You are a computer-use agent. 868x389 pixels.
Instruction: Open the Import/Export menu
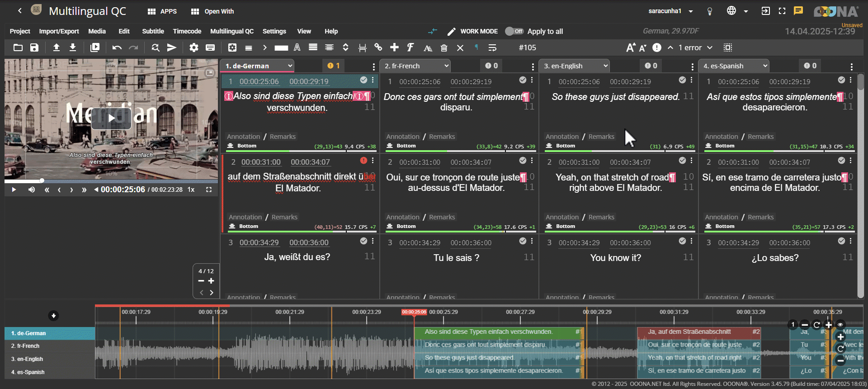point(59,31)
